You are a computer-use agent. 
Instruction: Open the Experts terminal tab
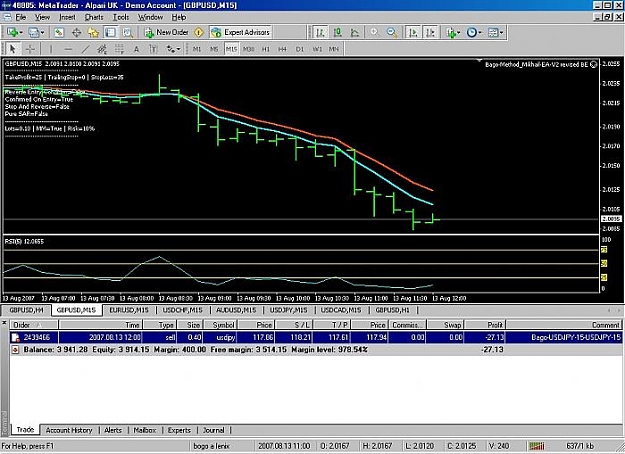[x=179, y=430]
